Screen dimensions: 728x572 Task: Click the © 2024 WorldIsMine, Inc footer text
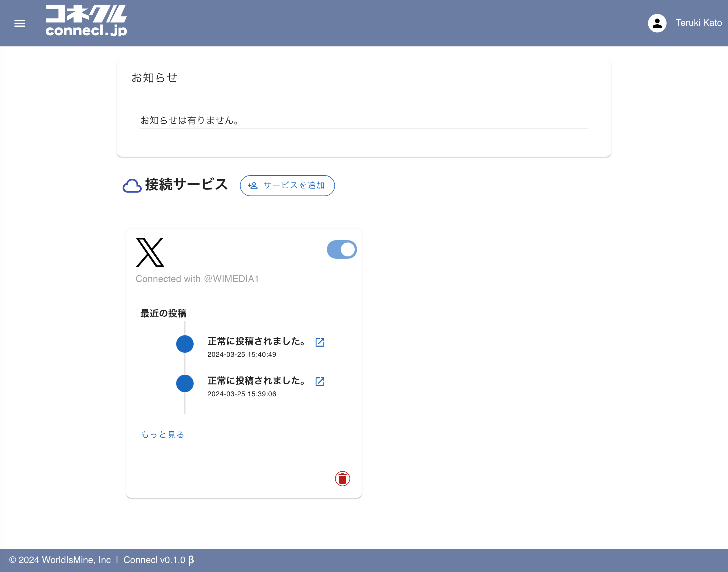(60, 560)
